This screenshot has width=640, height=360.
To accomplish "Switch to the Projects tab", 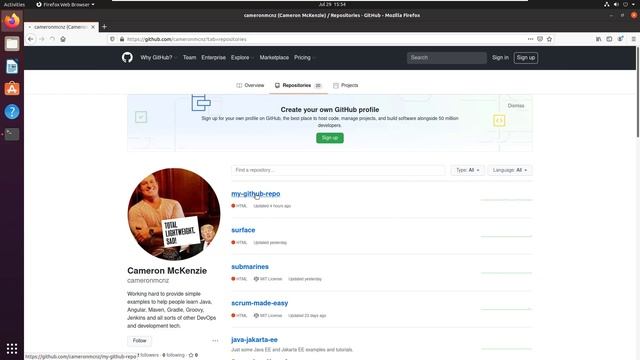I will (x=346, y=85).
